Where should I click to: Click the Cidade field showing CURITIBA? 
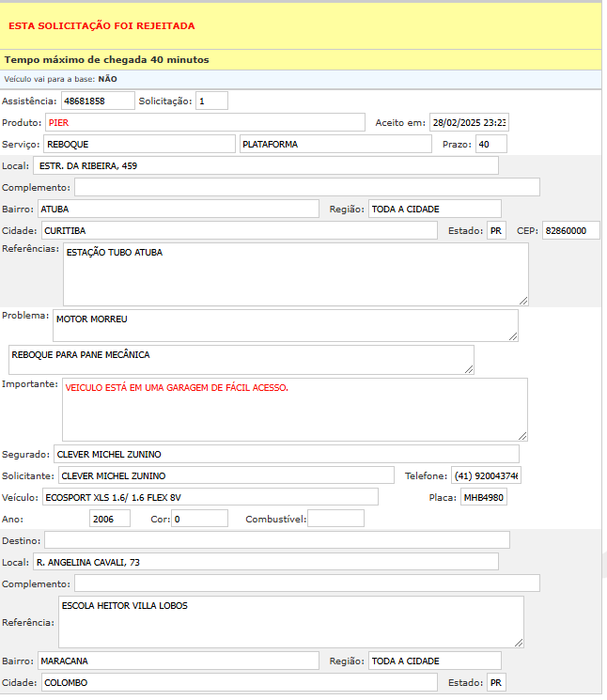click(239, 230)
